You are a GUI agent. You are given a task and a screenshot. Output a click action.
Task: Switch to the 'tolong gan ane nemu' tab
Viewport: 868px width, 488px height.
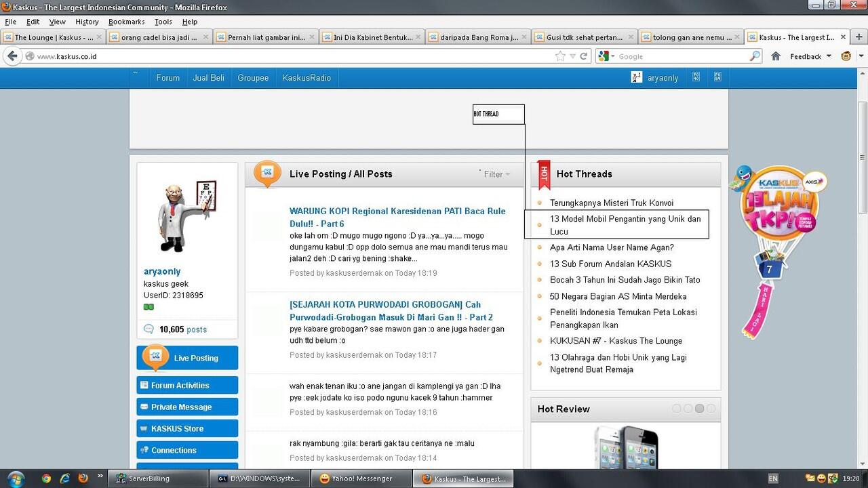point(692,37)
